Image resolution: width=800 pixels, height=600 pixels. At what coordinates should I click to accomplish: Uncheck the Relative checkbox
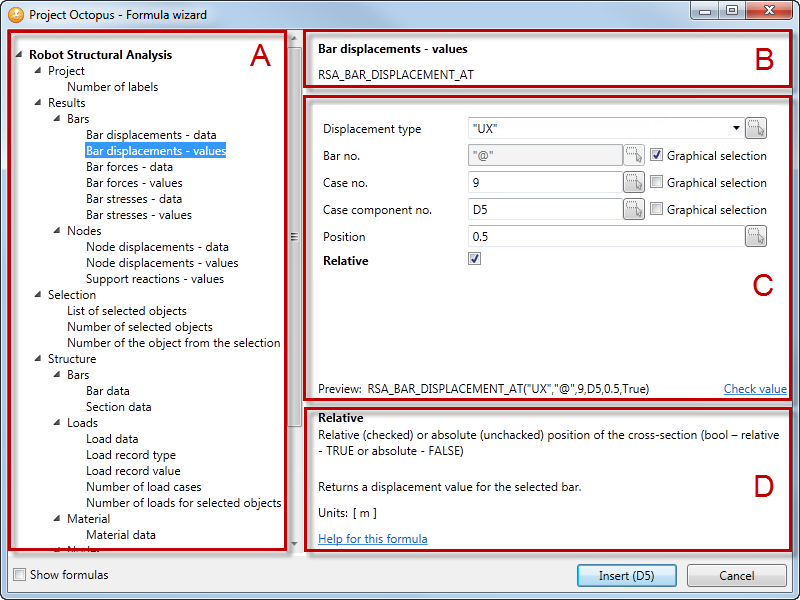pos(474,259)
